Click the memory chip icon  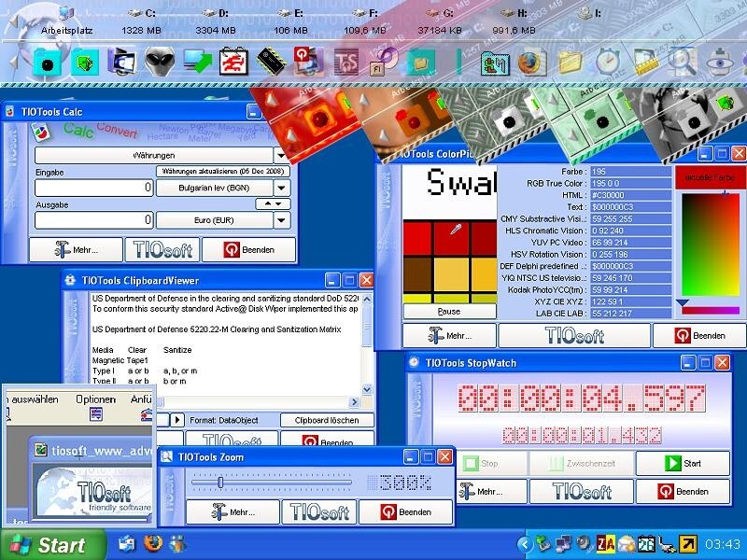pyautogui.click(x=272, y=62)
